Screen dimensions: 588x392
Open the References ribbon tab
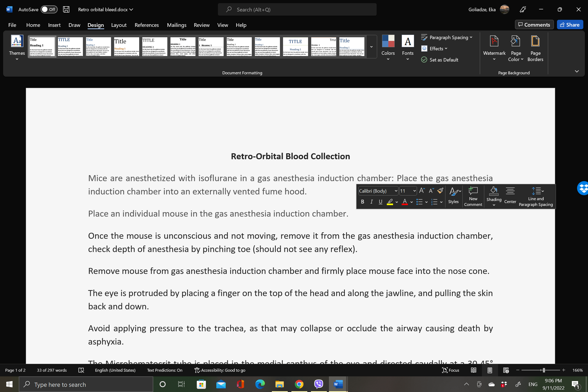coord(146,25)
